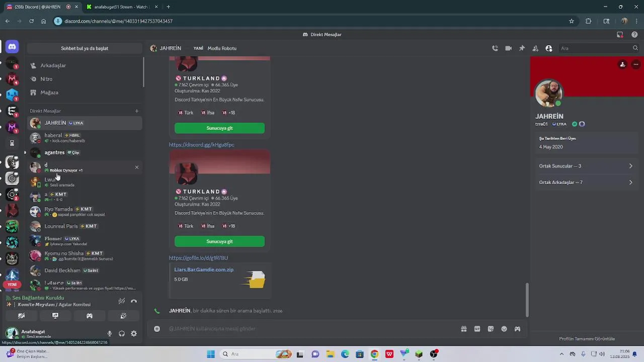This screenshot has height=362, width=644.
Task: Open the sticker picker
Action: pyautogui.click(x=491, y=329)
